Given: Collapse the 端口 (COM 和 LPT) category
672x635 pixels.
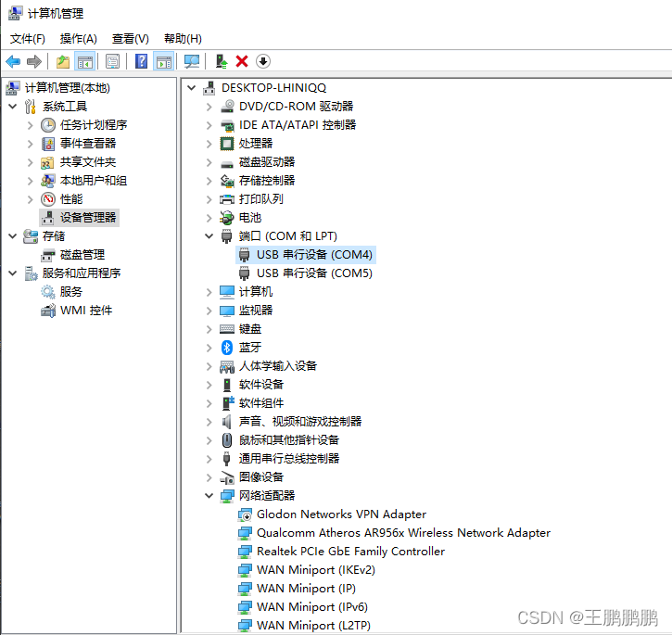Looking at the screenshot, I should (x=209, y=235).
